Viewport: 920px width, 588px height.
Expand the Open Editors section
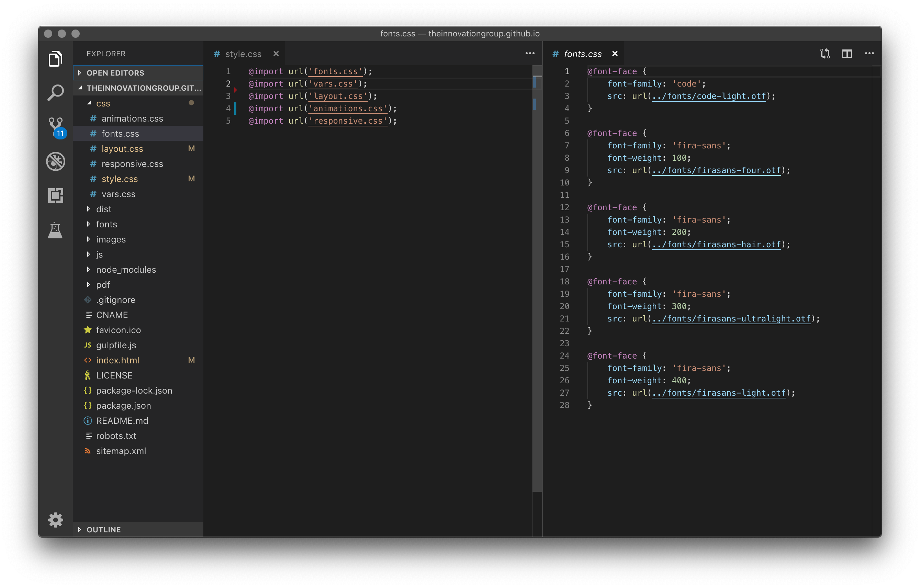pyautogui.click(x=115, y=72)
